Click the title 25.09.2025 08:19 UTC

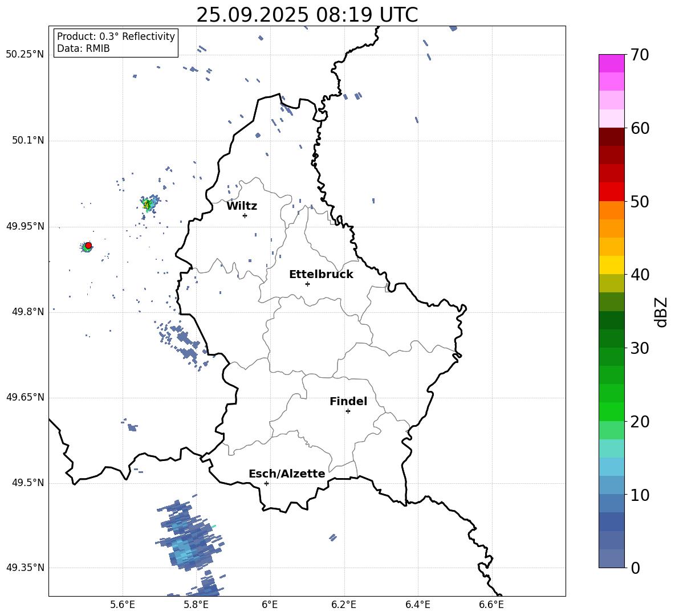click(x=307, y=15)
